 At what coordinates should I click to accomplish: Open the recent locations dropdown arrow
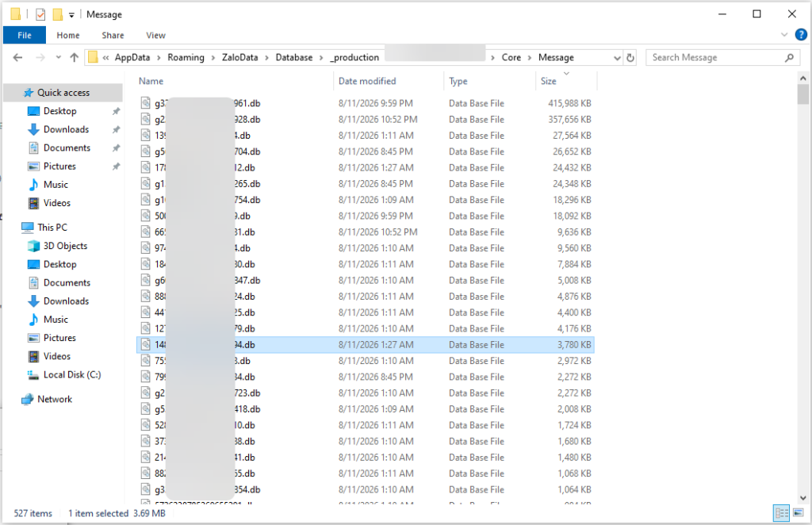pyautogui.click(x=58, y=57)
